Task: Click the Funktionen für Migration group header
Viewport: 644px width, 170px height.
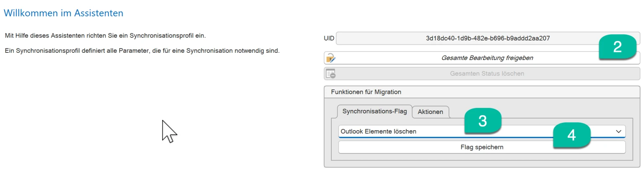Action: click(366, 92)
